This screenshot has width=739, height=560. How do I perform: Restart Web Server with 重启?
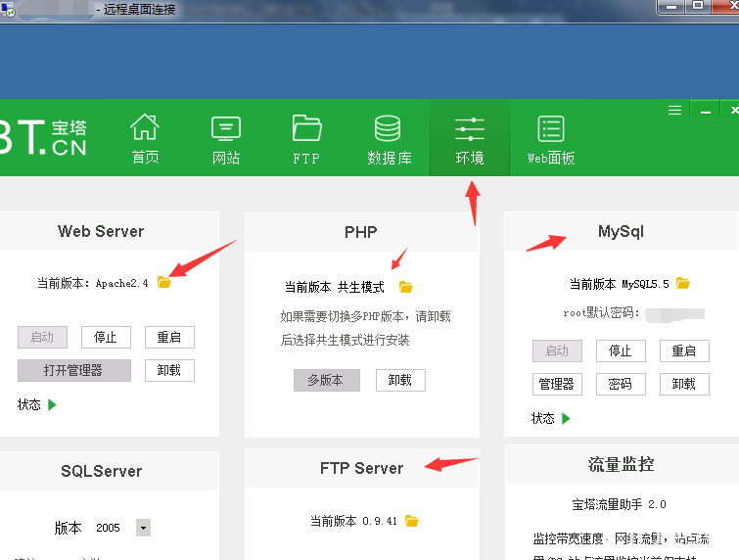pyautogui.click(x=169, y=337)
